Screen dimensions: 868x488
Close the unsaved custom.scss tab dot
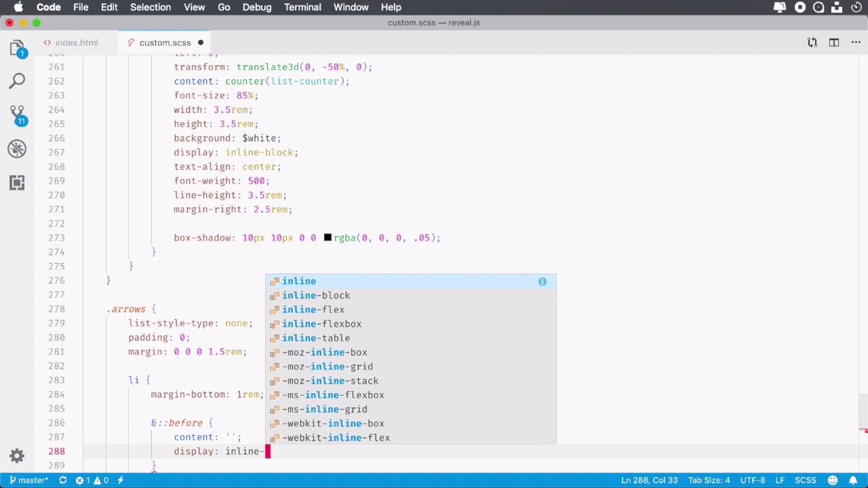[x=201, y=43]
